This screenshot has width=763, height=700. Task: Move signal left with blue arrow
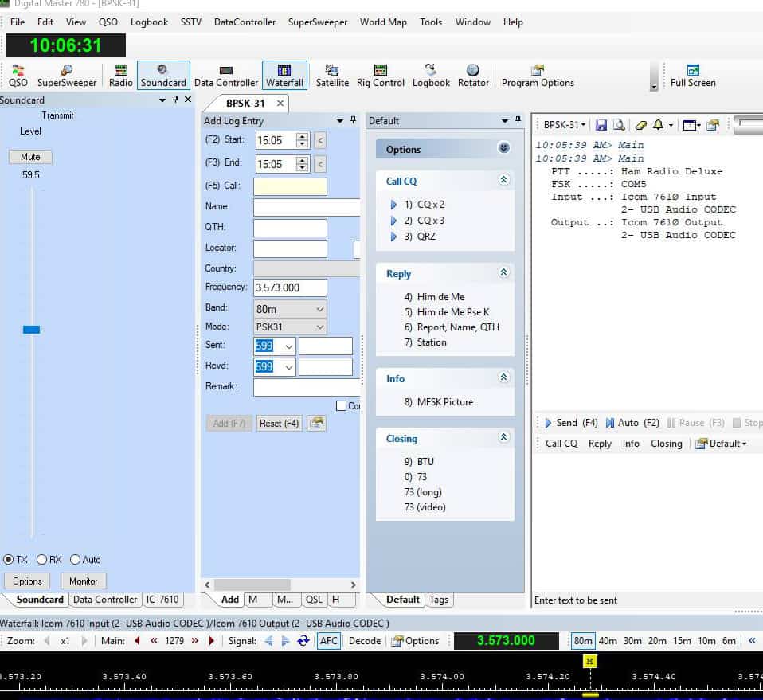pyautogui.click(x=268, y=640)
